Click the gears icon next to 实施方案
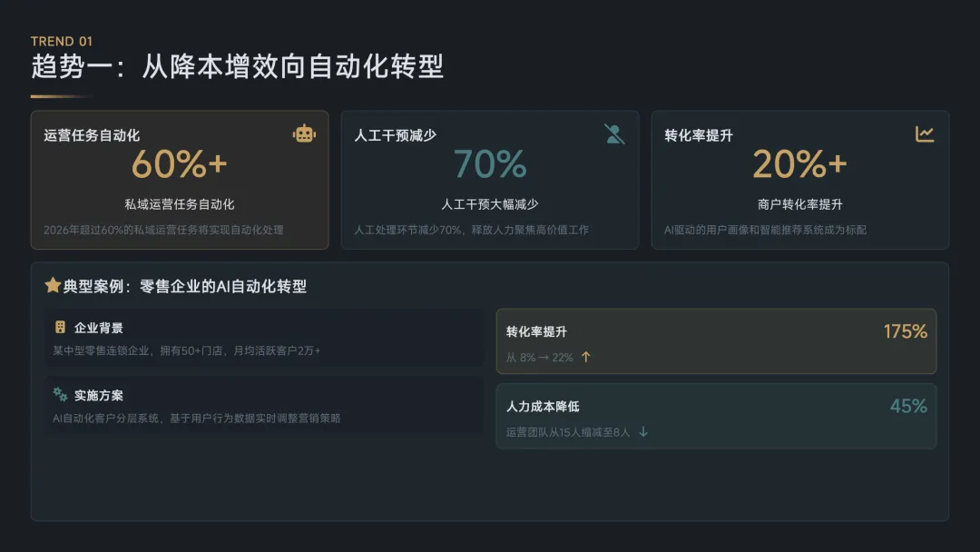The image size is (980, 552). click(x=60, y=395)
